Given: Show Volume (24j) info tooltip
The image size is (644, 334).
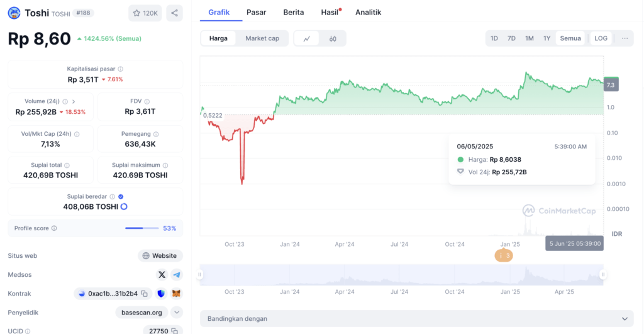Looking at the screenshot, I should click(65, 101).
